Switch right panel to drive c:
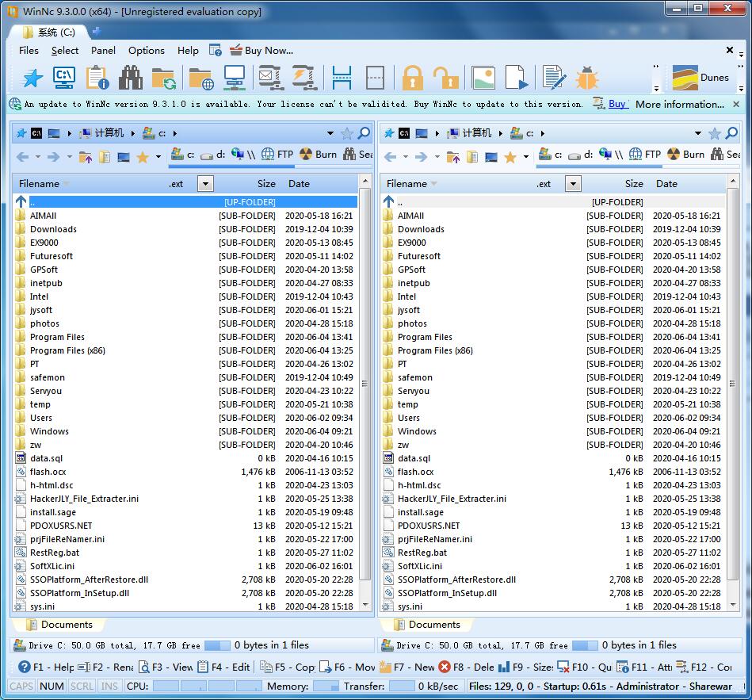Screen dimensions: 752x700 click(x=550, y=155)
